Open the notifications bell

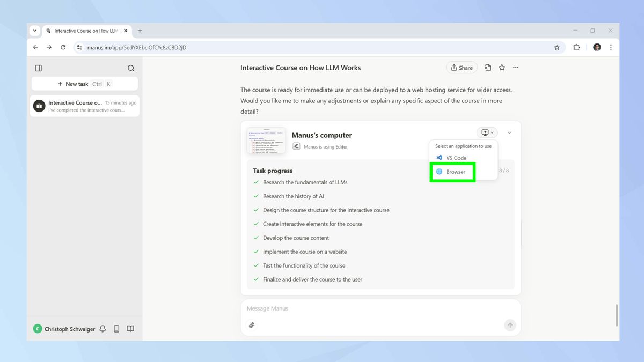[x=103, y=328]
